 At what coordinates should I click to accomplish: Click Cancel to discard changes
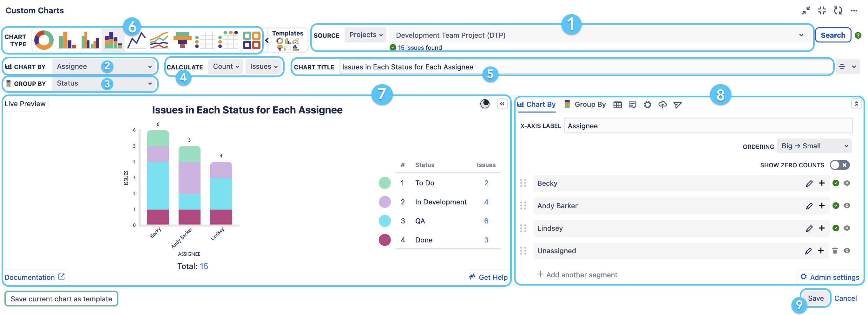pos(845,298)
